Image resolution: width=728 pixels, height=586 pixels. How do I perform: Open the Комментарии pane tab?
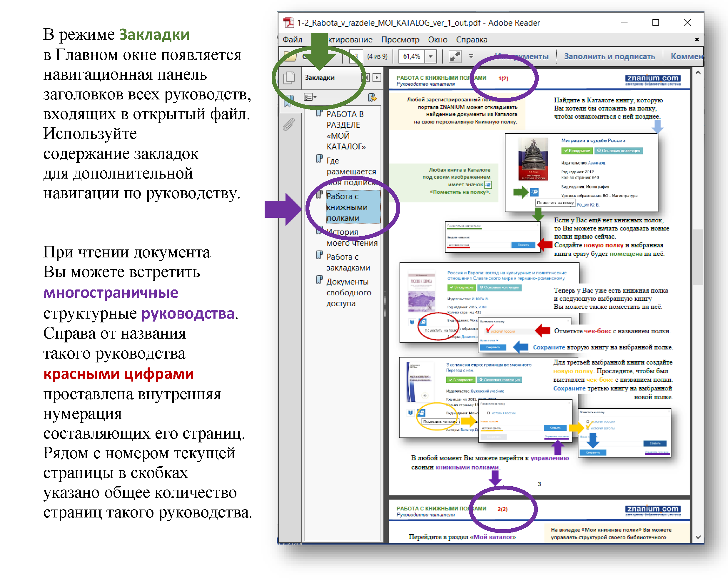pyautogui.click(x=687, y=56)
